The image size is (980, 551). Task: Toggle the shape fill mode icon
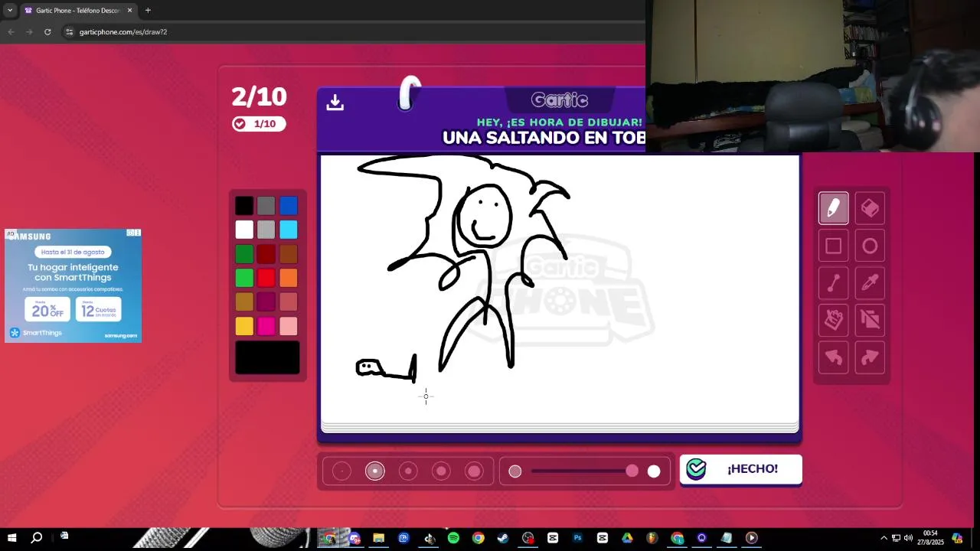[870, 320]
